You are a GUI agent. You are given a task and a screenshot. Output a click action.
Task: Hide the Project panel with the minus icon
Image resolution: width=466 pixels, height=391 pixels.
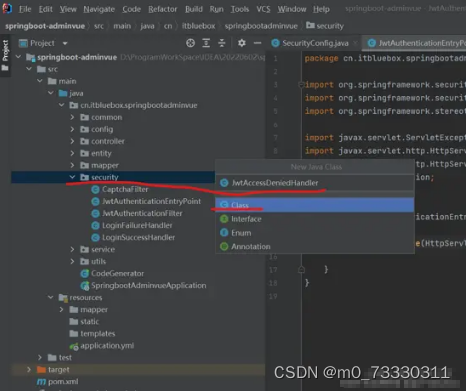(257, 43)
